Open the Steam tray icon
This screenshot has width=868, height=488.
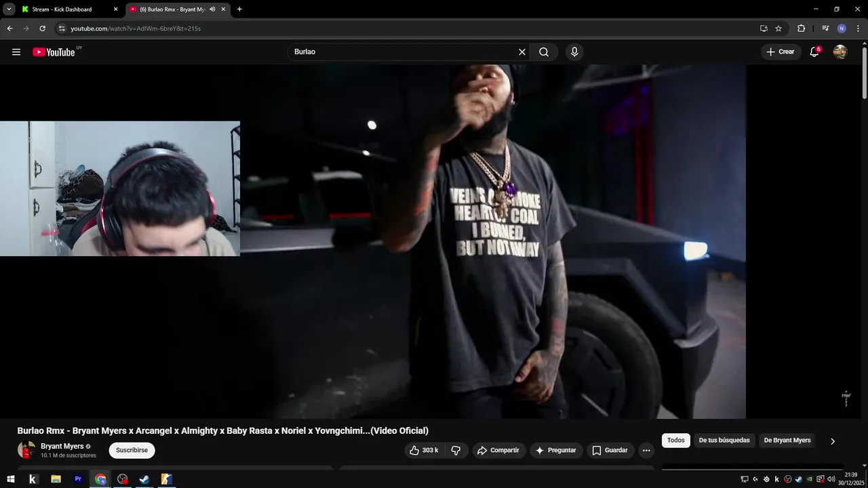pos(799,479)
